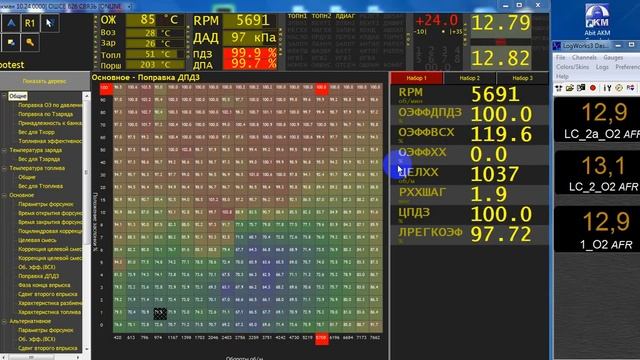The image size is (640, 360).
Task: Click scroll-up arrow of tree panel scrollbar
Action: pos(87,96)
